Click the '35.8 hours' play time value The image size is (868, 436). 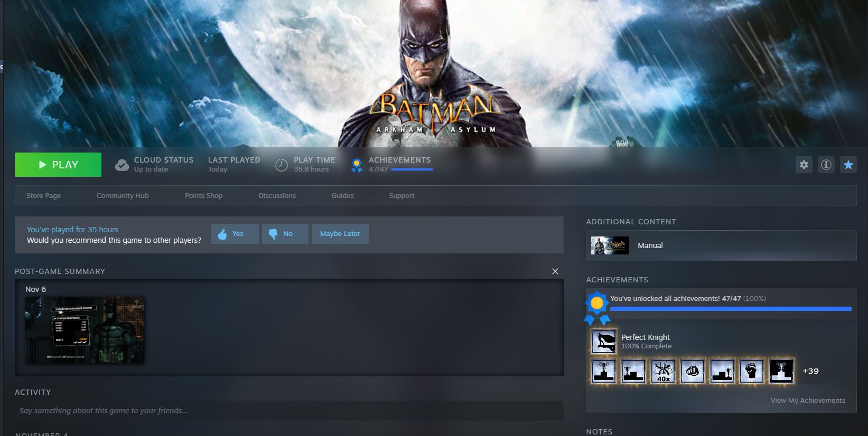(311, 169)
